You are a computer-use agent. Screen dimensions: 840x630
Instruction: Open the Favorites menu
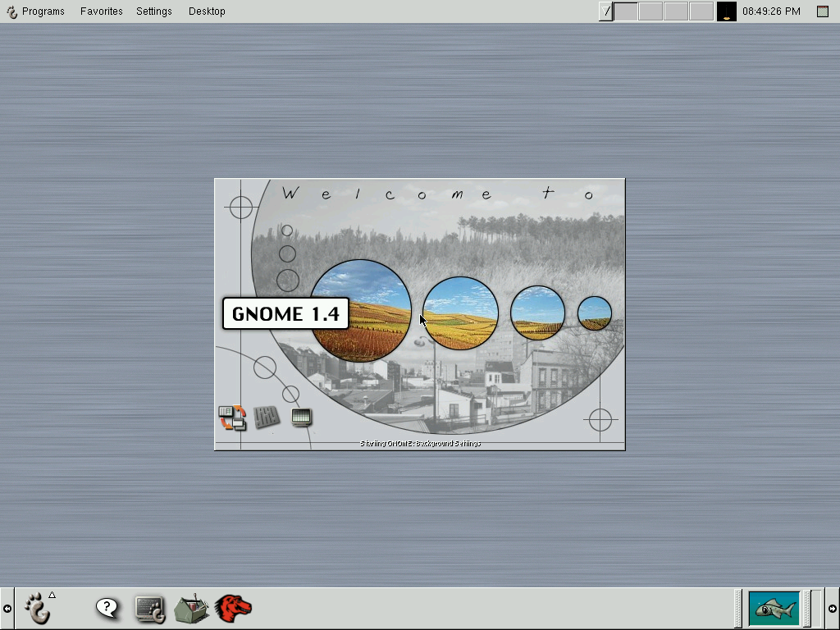coord(101,11)
